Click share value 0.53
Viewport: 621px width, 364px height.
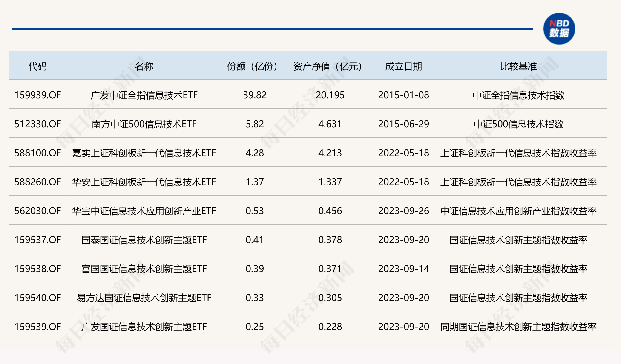[255, 211]
